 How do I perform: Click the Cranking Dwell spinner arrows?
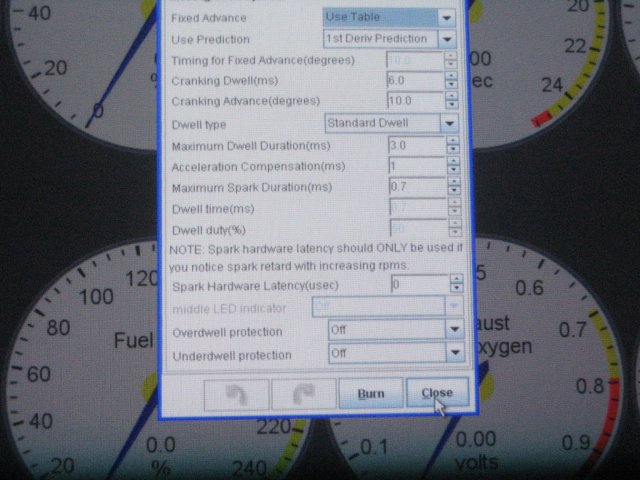tap(450, 80)
